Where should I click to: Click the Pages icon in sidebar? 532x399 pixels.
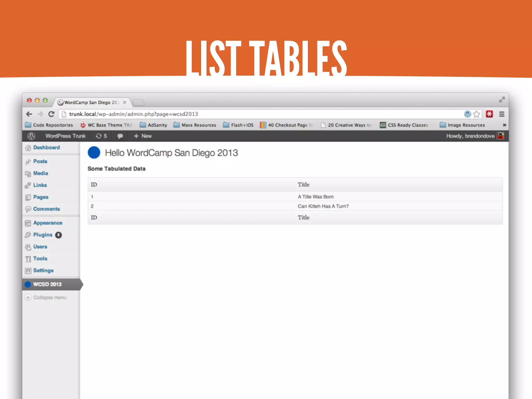pos(28,197)
